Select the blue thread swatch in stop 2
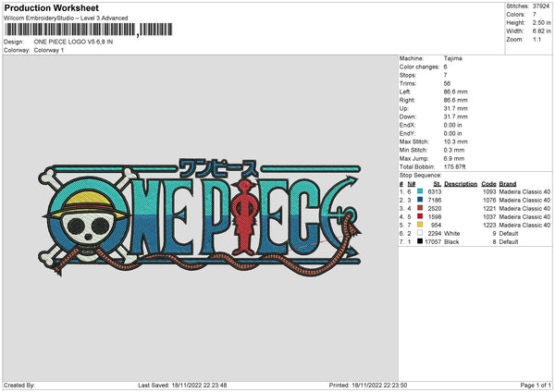 click(x=420, y=200)
